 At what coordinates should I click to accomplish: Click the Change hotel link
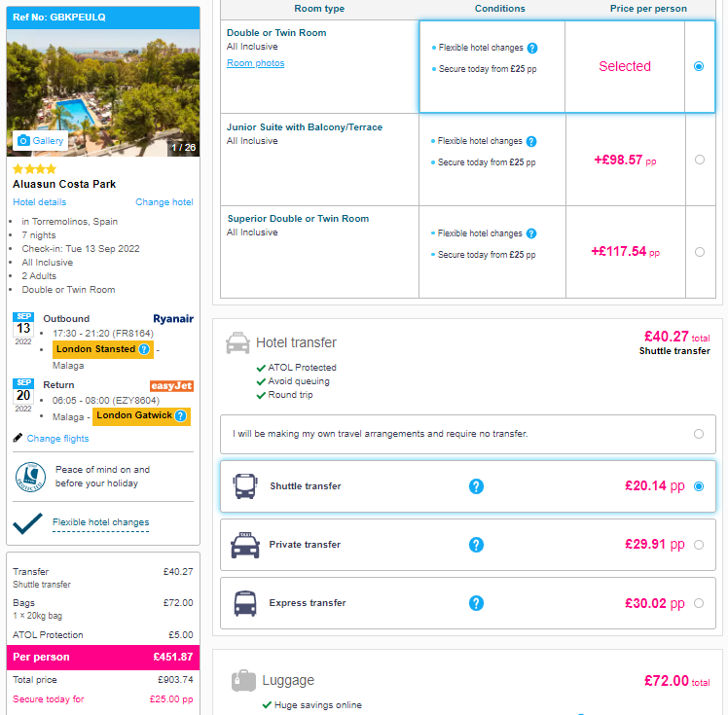164,202
